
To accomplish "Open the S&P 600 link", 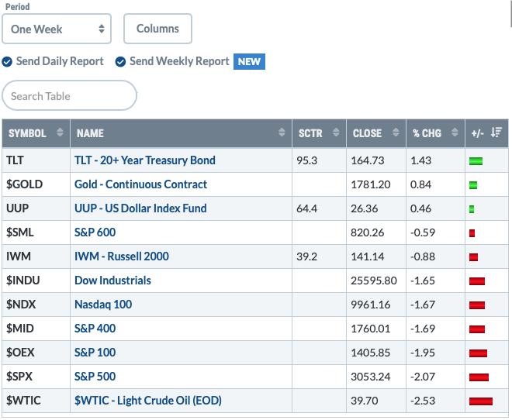I will pyautogui.click(x=95, y=232).
